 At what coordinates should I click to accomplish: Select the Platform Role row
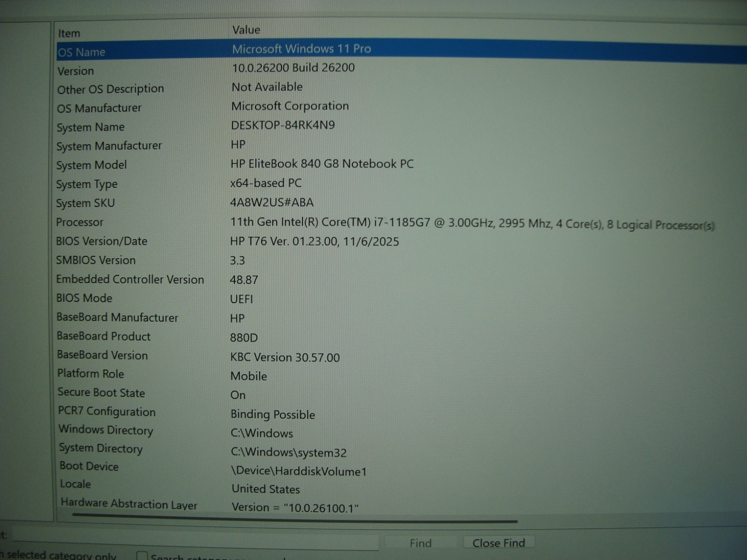point(401,375)
